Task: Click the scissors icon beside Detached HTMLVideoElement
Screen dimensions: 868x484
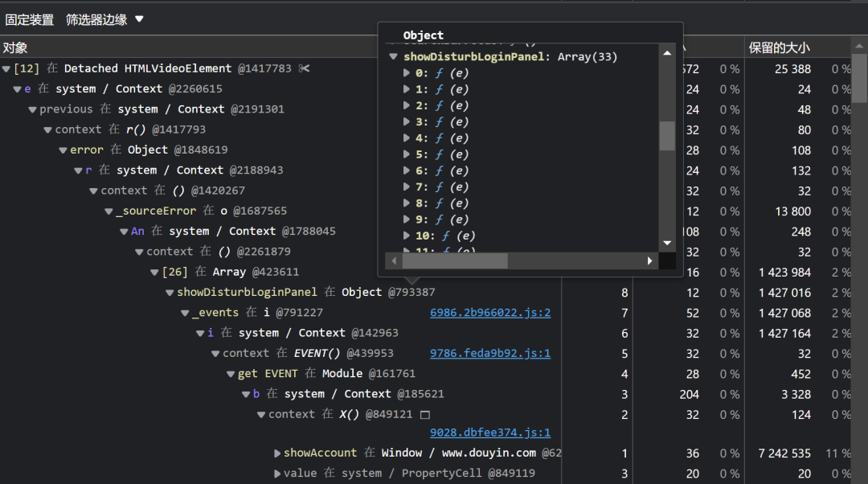Action: pos(304,68)
